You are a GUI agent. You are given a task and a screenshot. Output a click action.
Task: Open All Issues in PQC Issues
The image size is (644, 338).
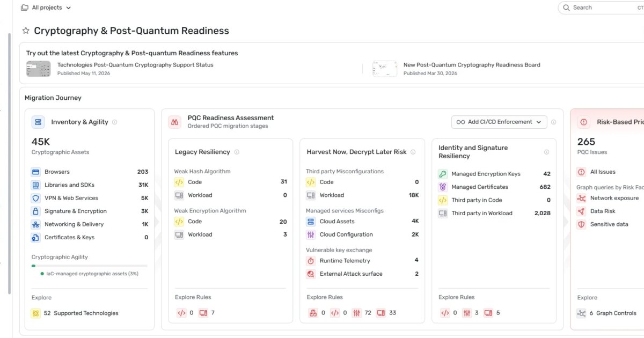click(x=603, y=172)
